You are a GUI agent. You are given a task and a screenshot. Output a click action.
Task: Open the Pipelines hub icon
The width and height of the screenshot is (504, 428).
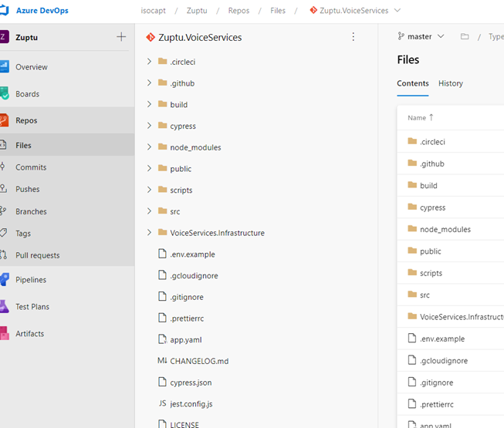(x=4, y=279)
